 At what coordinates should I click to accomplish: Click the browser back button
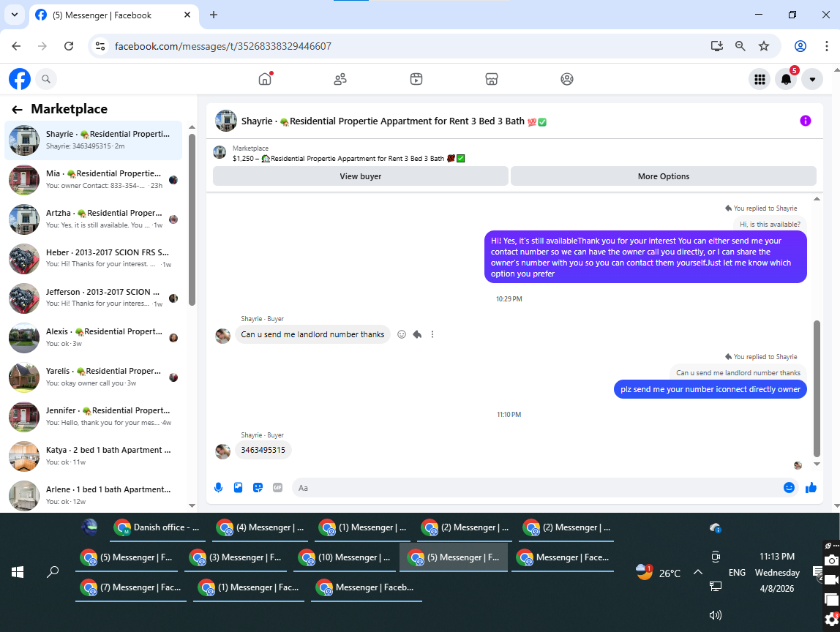click(x=17, y=46)
